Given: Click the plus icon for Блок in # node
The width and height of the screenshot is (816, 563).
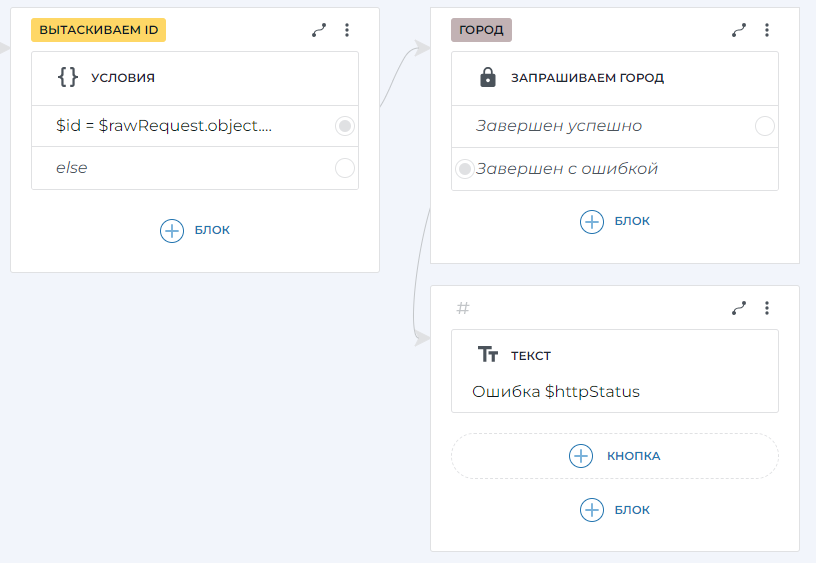Looking at the screenshot, I should coord(592,510).
